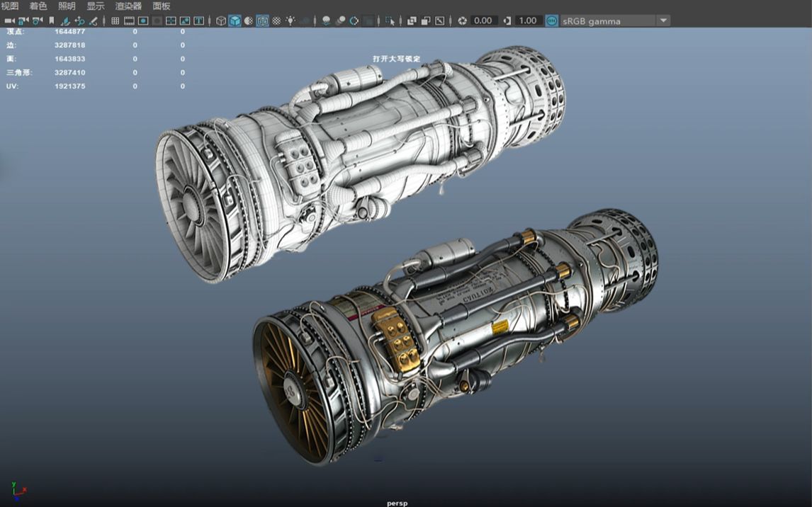
Task: Toggle the grid display icon
Action: 115,21
